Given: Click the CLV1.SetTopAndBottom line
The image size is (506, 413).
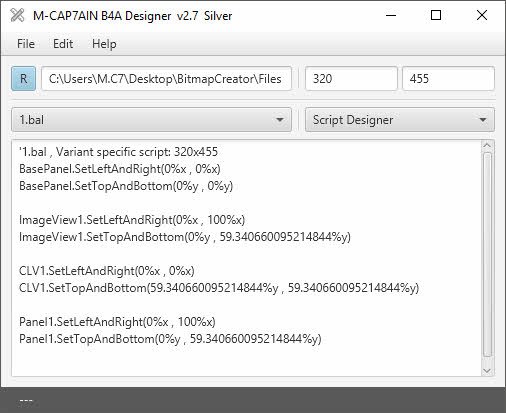Looking at the screenshot, I should coord(219,288).
